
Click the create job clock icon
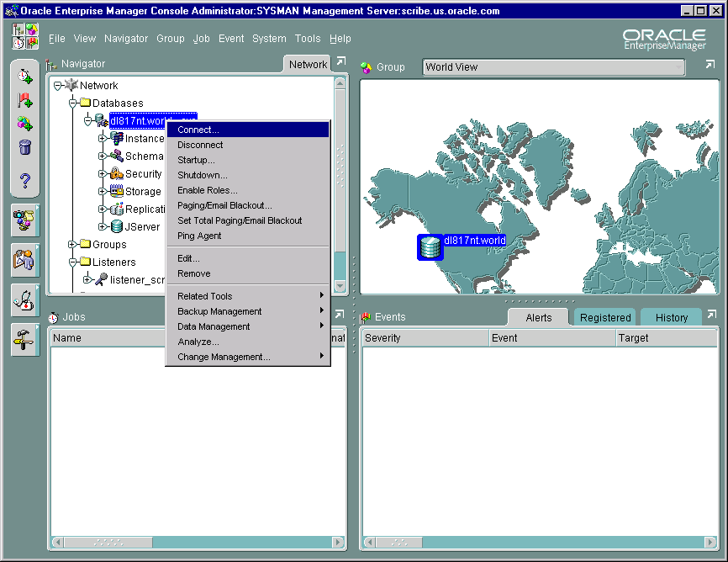(25, 77)
